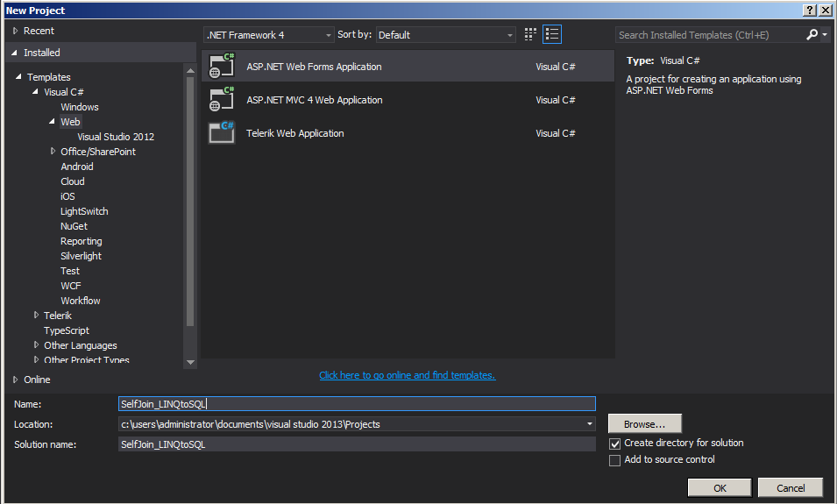Click the ASP.NET Web Forms Application template icon
Viewport: 837px width, 504px height.
(x=222, y=67)
